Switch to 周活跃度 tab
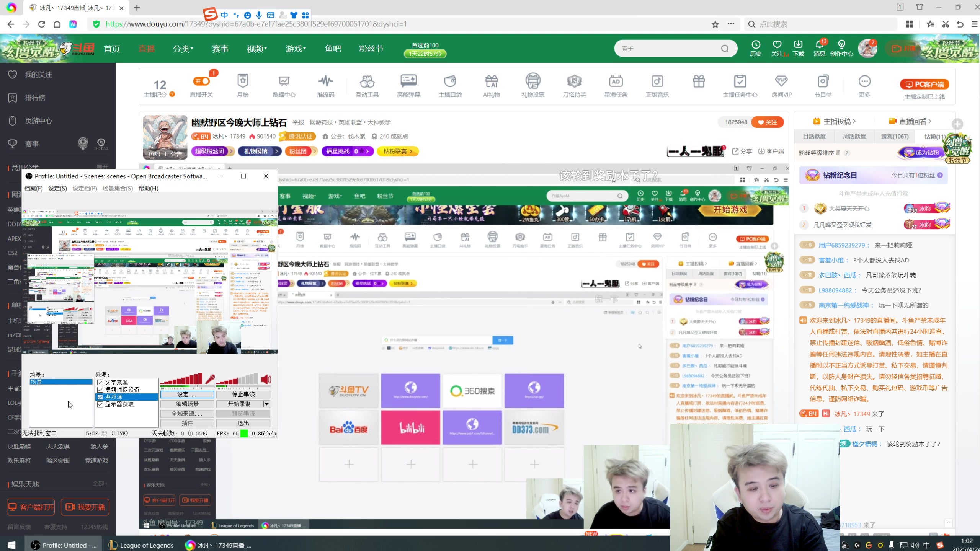This screenshot has width=980, height=551. pyautogui.click(x=854, y=136)
